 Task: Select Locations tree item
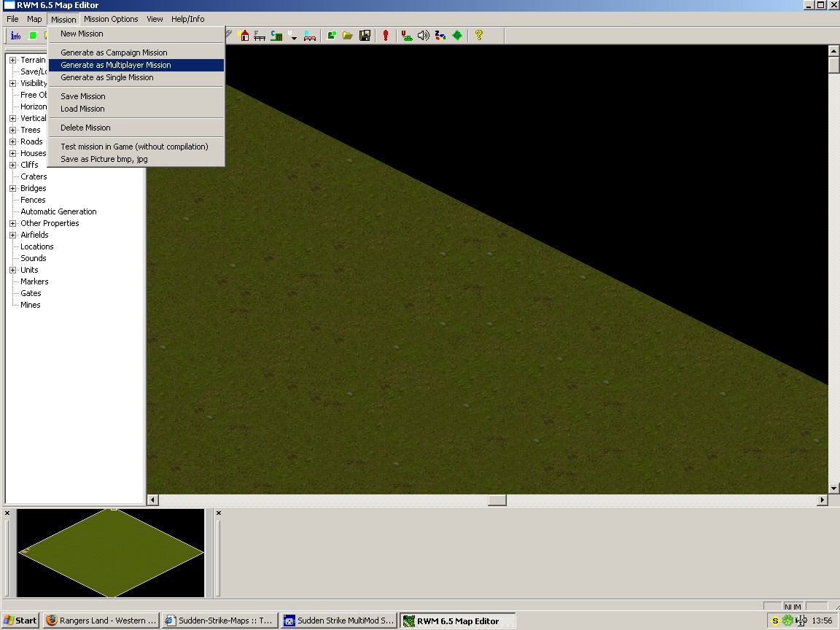coord(37,246)
